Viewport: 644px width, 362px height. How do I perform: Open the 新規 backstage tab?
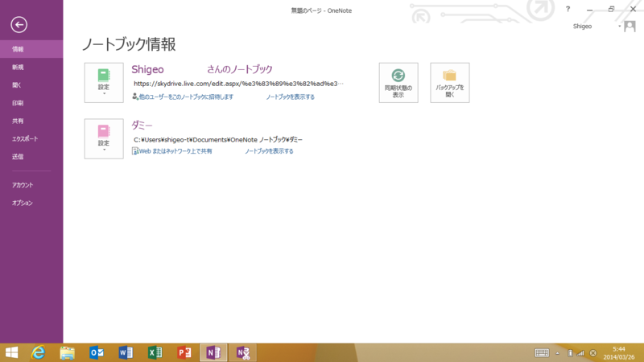(x=31, y=67)
